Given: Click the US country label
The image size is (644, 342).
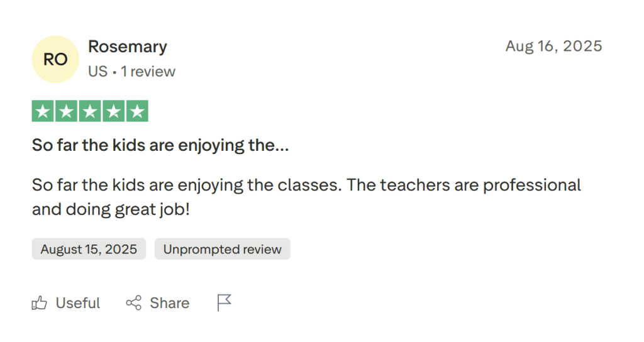Looking at the screenshot, I should tap(97, 72).
